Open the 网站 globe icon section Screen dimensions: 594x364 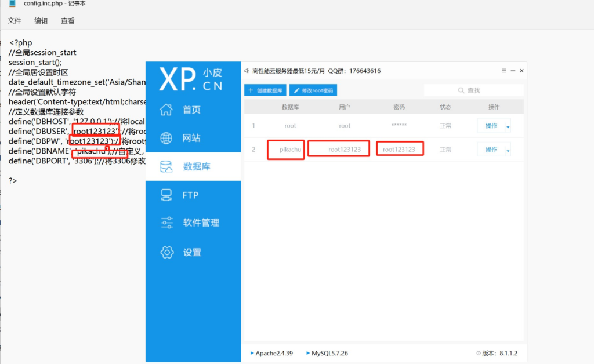(166, 138)
